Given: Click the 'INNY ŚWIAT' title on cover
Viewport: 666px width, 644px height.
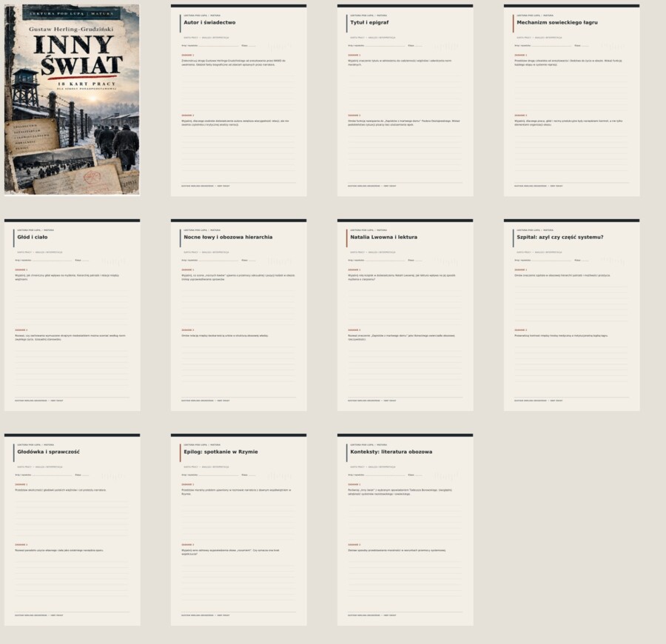Looking at the screenshot, I should (78, 55).
